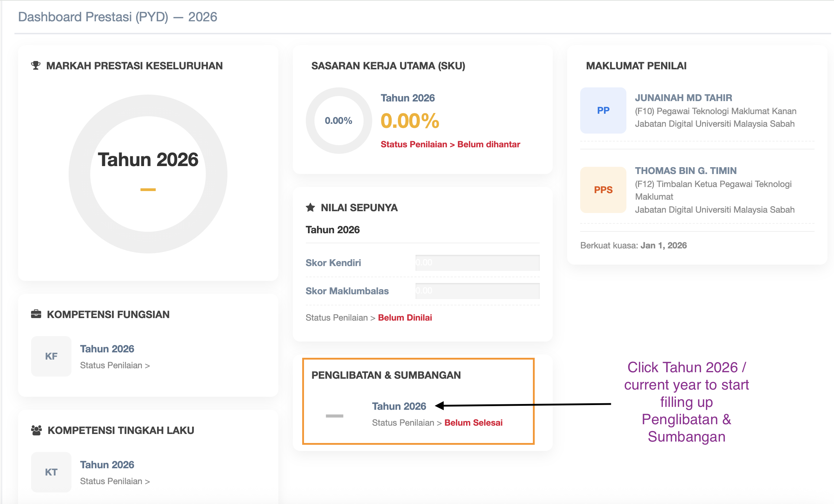
Task: Click the orange PPS evaluator badge
Action: pyautogui.click(x=603, y=190)
